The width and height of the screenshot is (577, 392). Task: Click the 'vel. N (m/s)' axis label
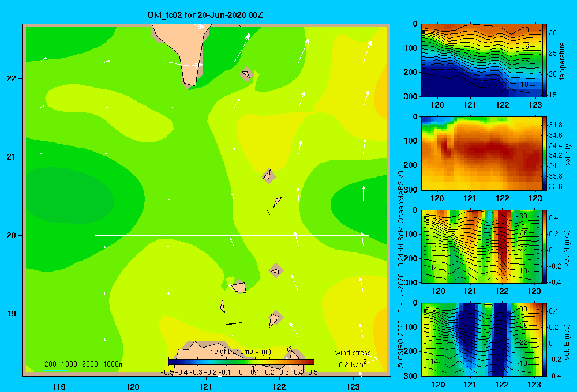point(567,248)
